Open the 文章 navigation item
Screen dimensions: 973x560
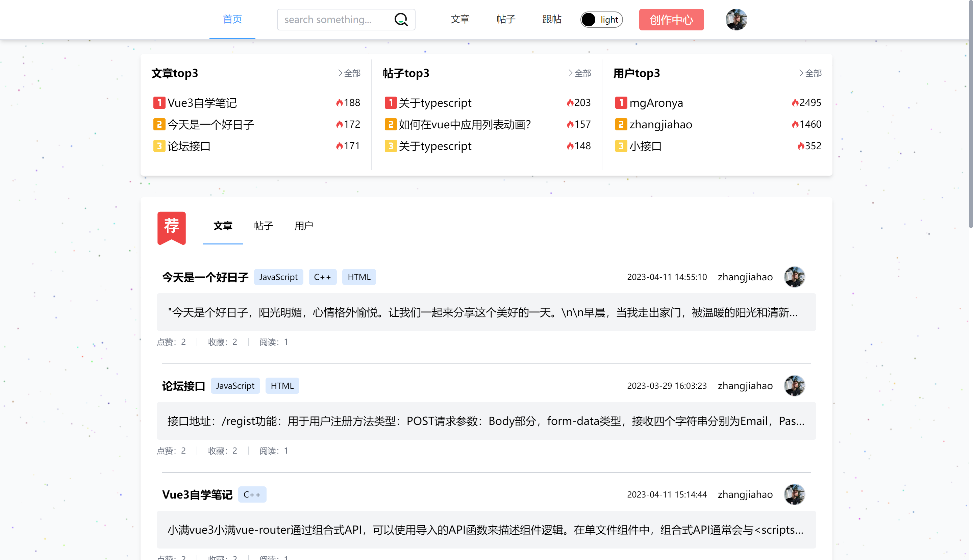click(460, 19)
